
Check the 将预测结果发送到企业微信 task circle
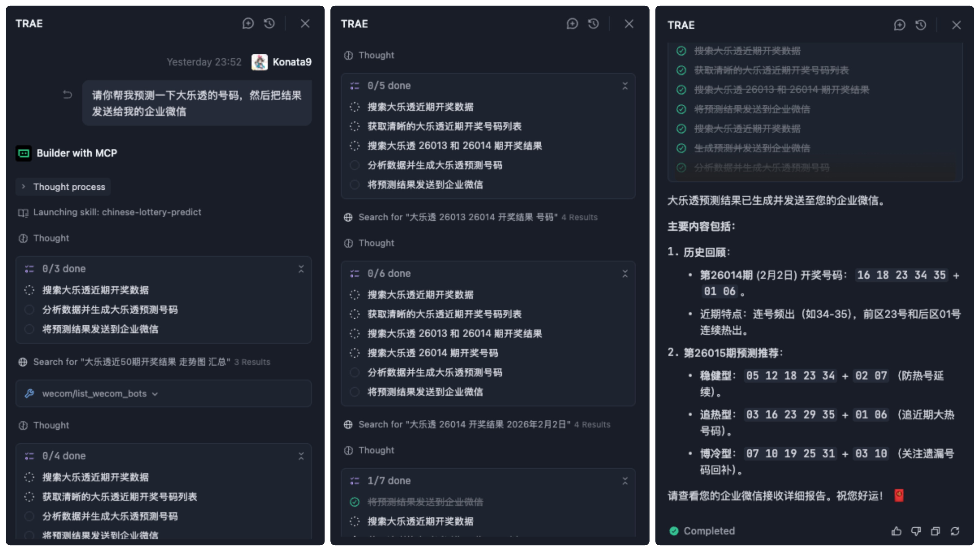[x=29, y=329]
